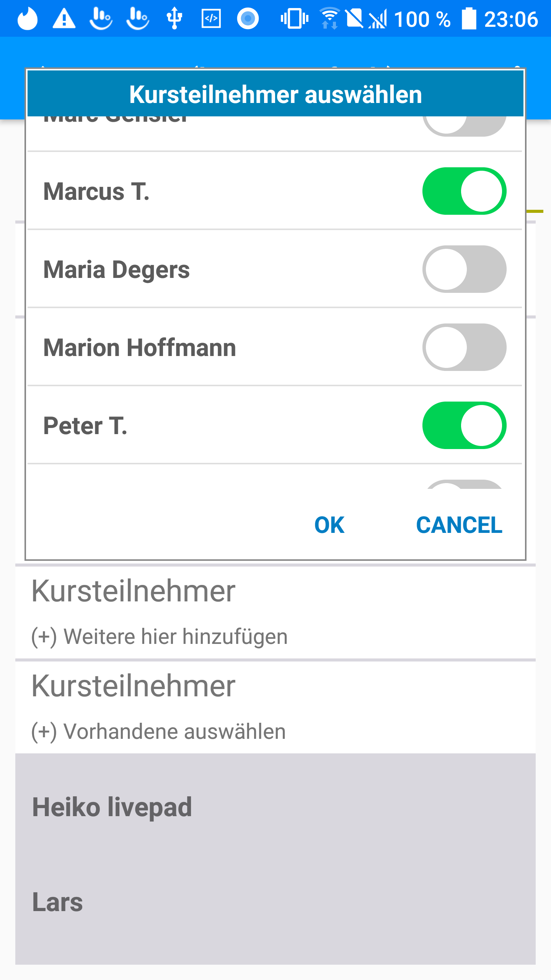This screenshot has height=980, width=551.
Task: Tap the USB connection status icon
Action: click(x=174, y=18)
